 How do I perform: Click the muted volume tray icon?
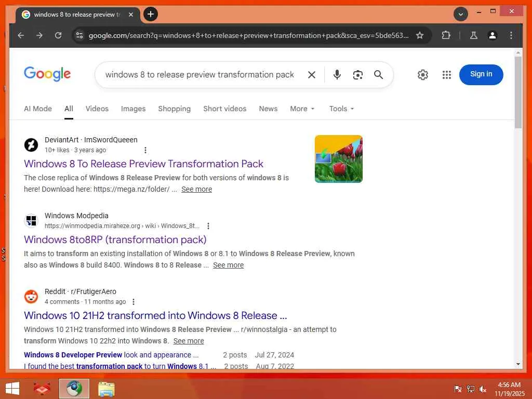pyautogui.click(x=483, y=389)
